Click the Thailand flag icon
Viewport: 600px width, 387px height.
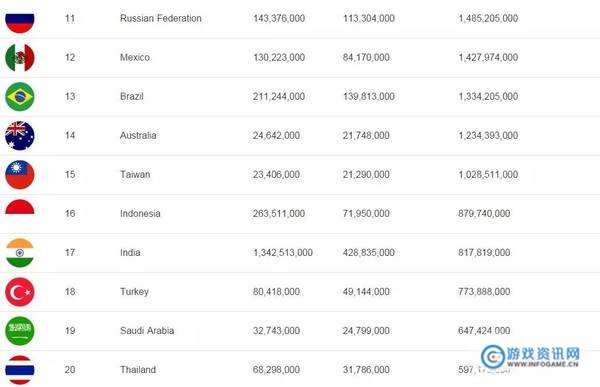click(20, 370)
